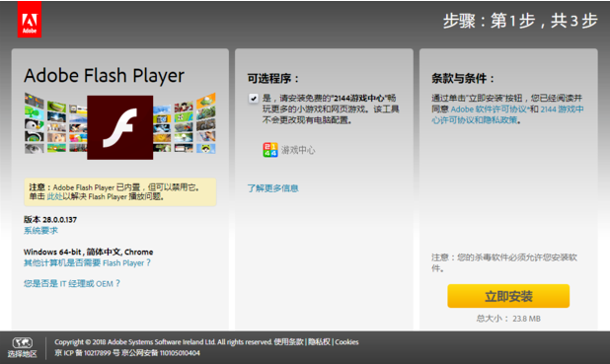Open Adobe 软件许可协议 link
Image resolution: width=610 pixels, height=364 pixels.
click(x=489, y=109)
